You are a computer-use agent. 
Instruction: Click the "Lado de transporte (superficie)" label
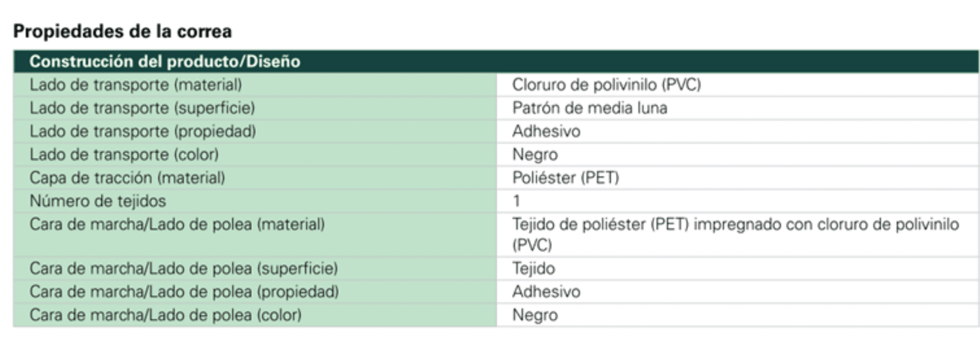(x=142, y=108)
